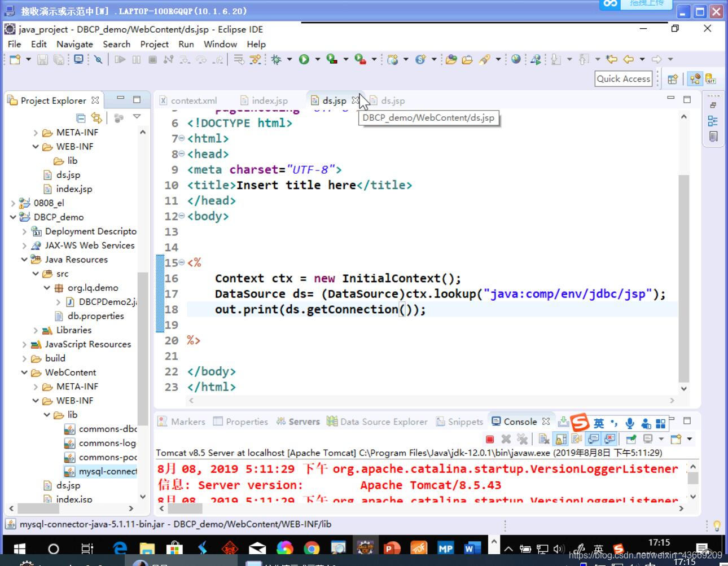Click the Last Edit Location icon

(612, 59)
